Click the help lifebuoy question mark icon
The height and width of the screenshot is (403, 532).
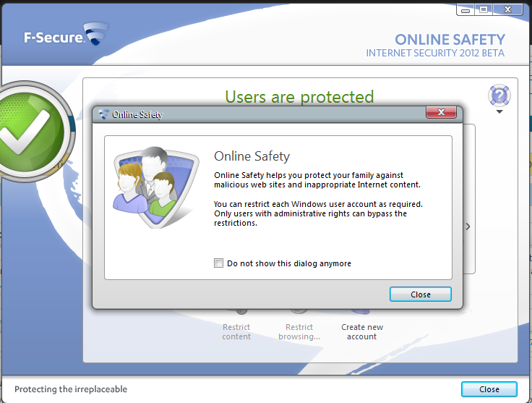499,96
